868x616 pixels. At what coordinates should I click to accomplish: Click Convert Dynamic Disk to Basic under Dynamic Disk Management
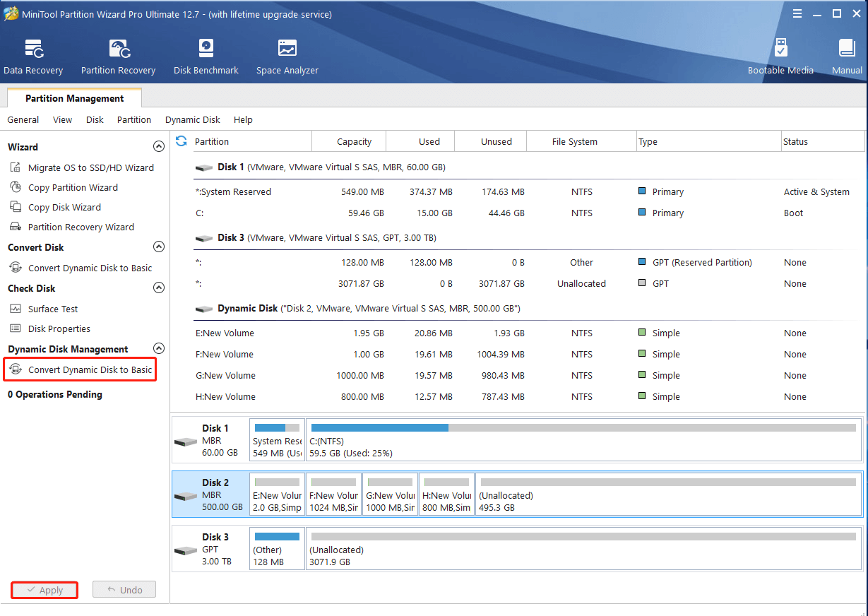90,369
